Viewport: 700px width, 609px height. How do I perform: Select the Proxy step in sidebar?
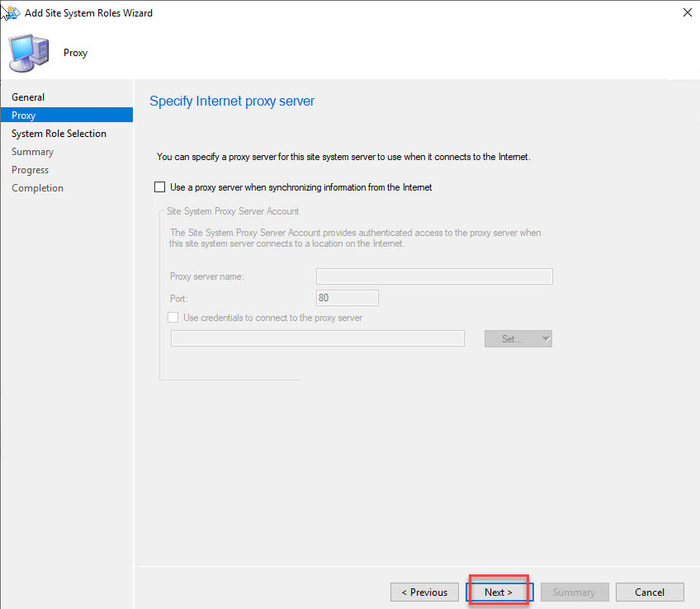[x=24, y=116]
